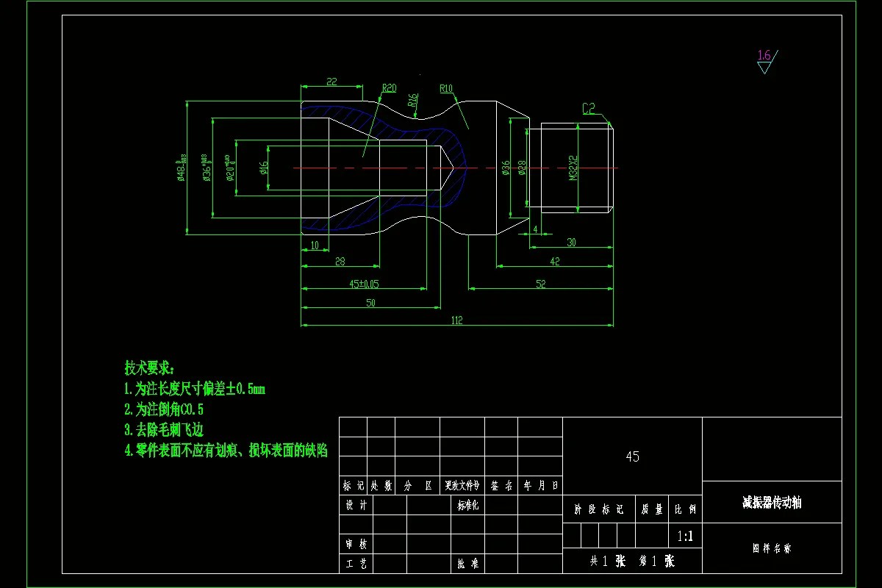882x588 pixels.
Task: Click the 标准化 cell
Action: 467,506
